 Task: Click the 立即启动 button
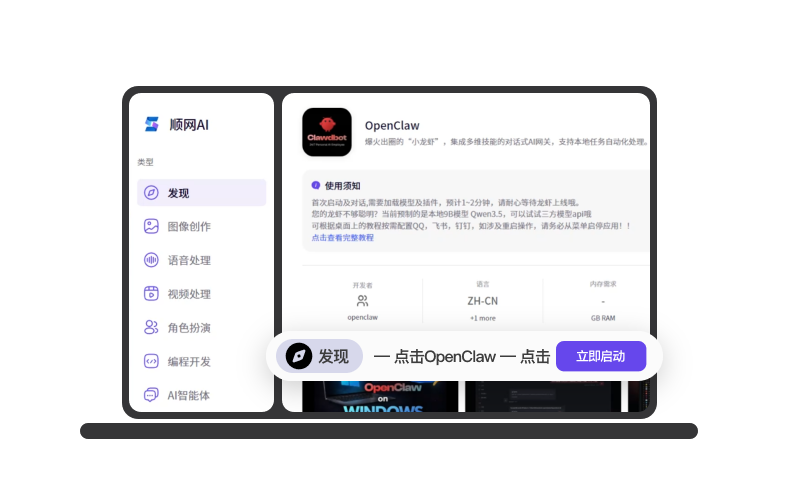click(x=601, y=356)
